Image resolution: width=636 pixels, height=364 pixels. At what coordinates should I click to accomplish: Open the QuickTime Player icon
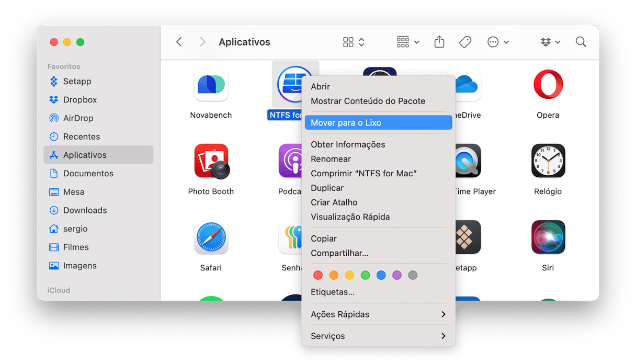click(468, 161)
